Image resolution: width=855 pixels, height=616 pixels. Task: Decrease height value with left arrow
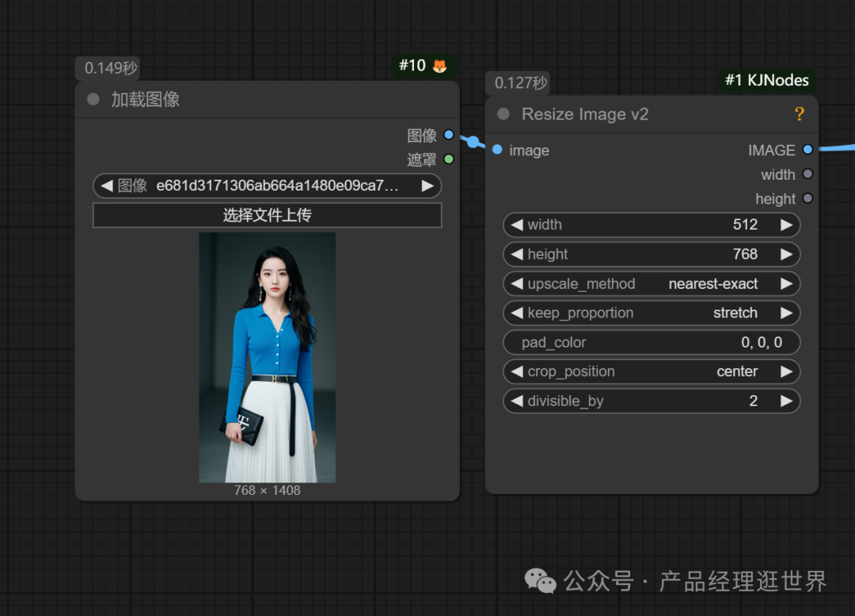[517, 254]
